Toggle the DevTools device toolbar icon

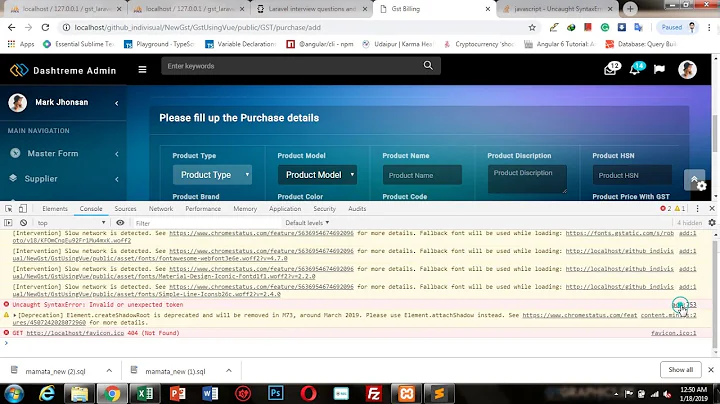click(25, 209)
